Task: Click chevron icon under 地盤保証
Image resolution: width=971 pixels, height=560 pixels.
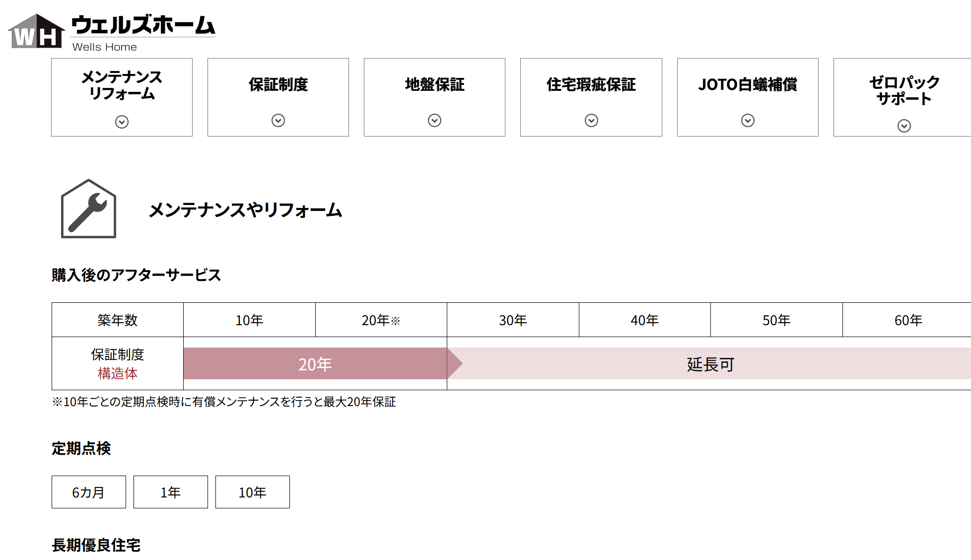Action: [434, 121]
